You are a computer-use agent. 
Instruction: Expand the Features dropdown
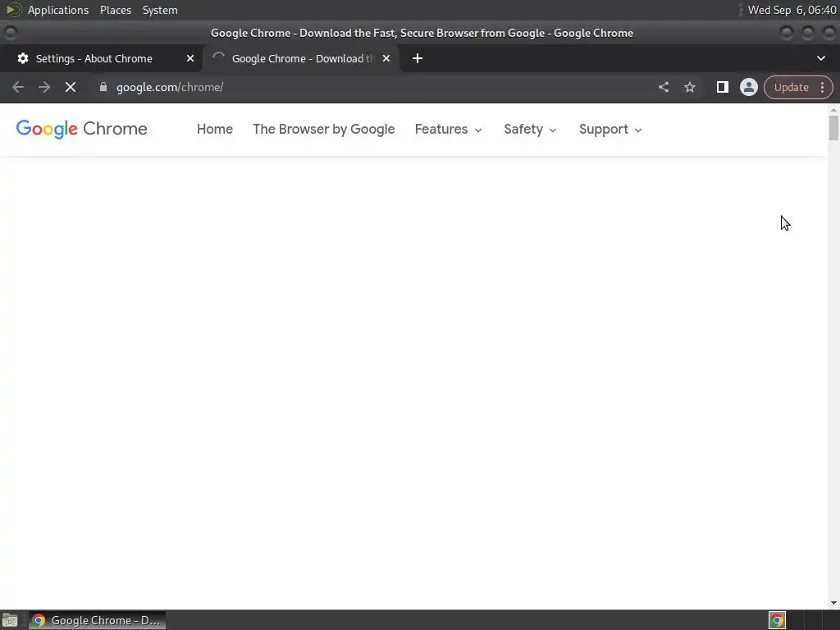click(x=449, y=129)
